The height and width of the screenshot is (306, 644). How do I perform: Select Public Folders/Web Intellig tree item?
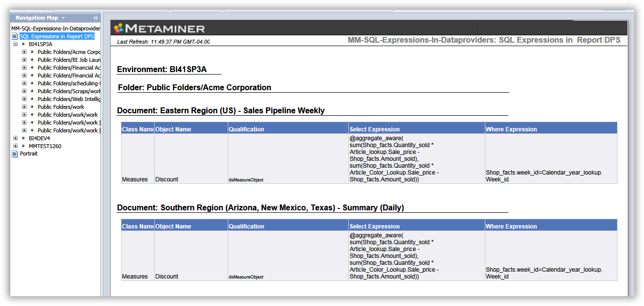tap(69, 99)
